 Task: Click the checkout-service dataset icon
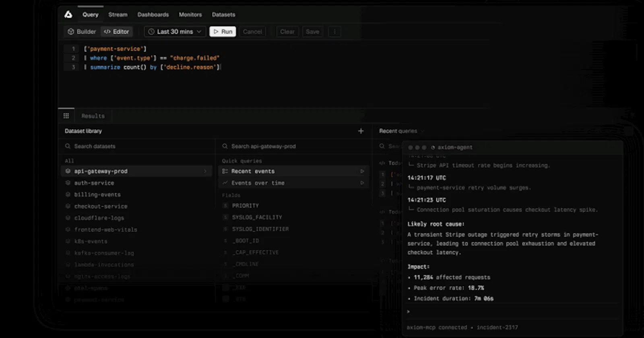coord(68,206)
